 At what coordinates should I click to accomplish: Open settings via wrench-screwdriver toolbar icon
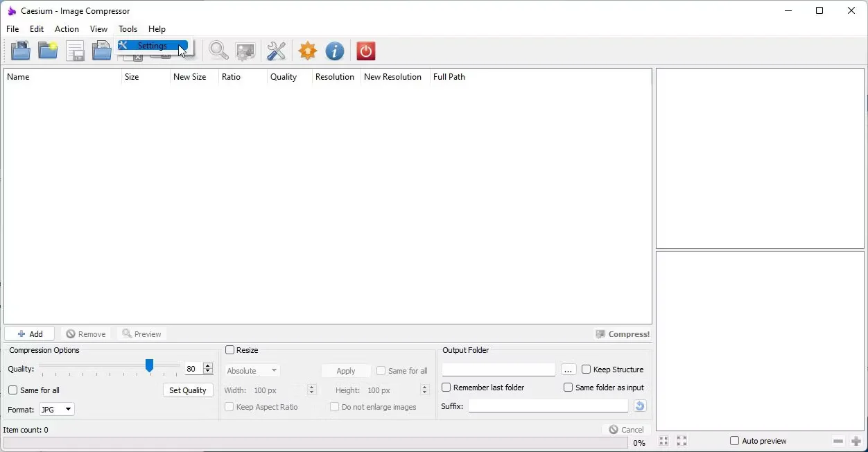(277, 51)
